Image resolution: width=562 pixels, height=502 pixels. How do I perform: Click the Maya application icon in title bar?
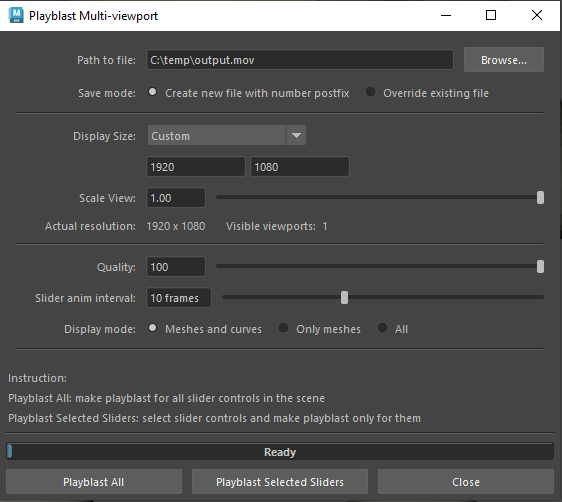click(x=16, y=15)
